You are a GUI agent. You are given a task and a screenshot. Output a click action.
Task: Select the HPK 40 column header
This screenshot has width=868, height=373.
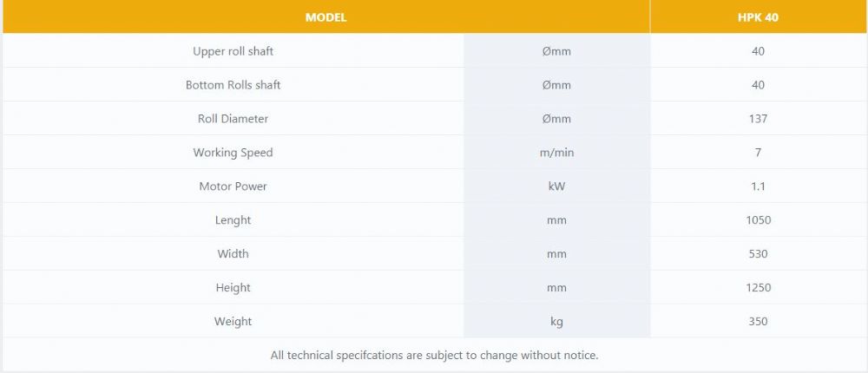(758, 17)
